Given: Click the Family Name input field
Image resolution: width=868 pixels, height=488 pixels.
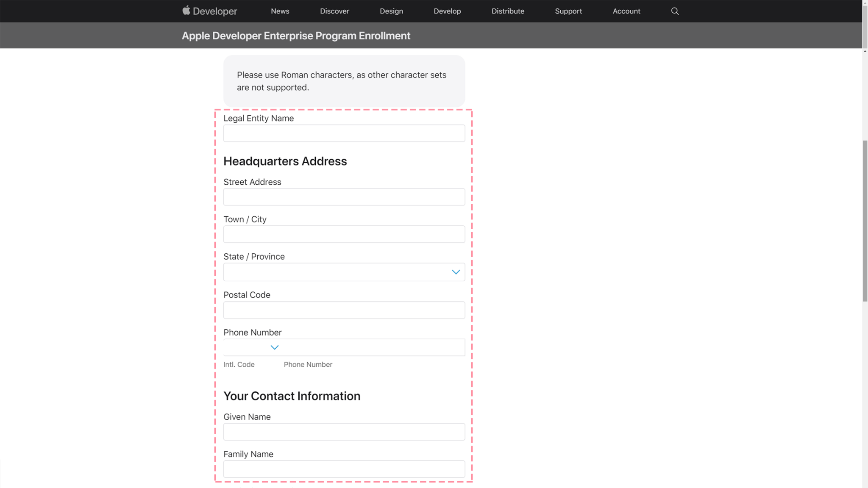Looking at the screenshot, I should point(344,469).
